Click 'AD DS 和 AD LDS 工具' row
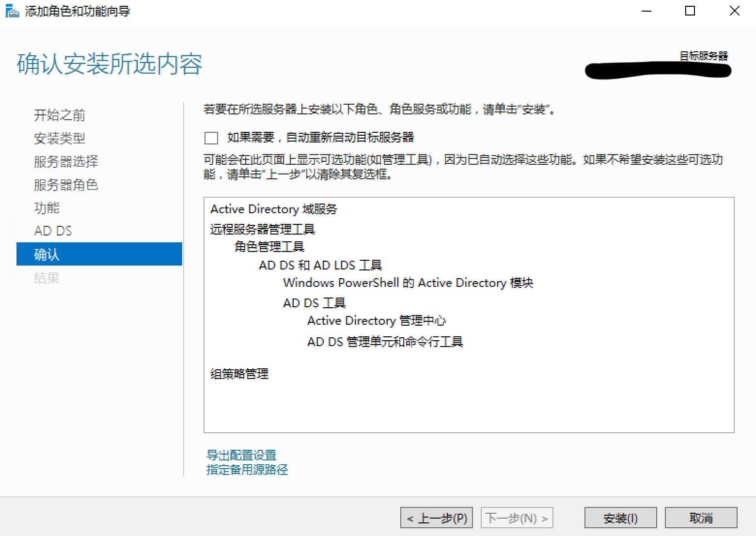756x536 pixels. (x=320, y=265)
